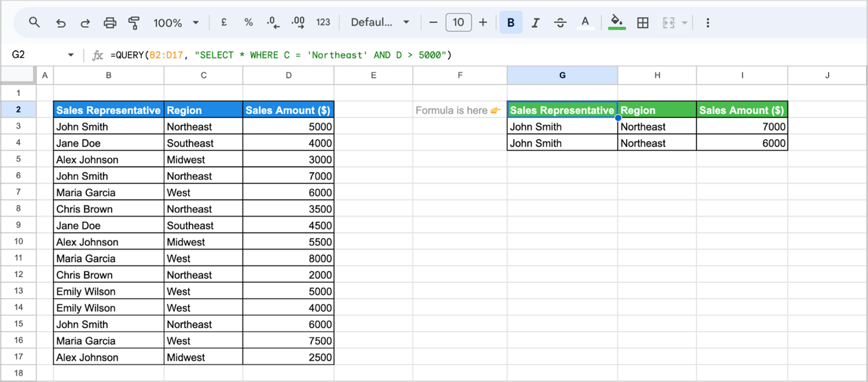
Task: Open the borders menu
Action: tap(643, 23)
